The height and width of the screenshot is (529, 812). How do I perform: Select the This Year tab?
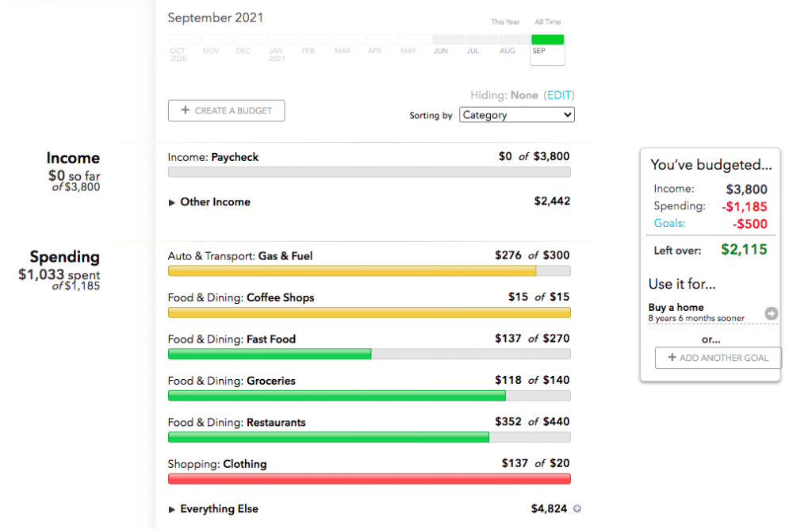505,21
